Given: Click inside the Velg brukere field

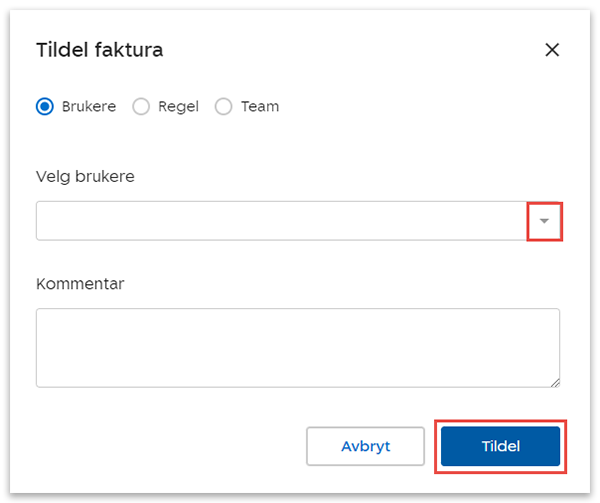Looking at the screenshot, I should point(280,221).
